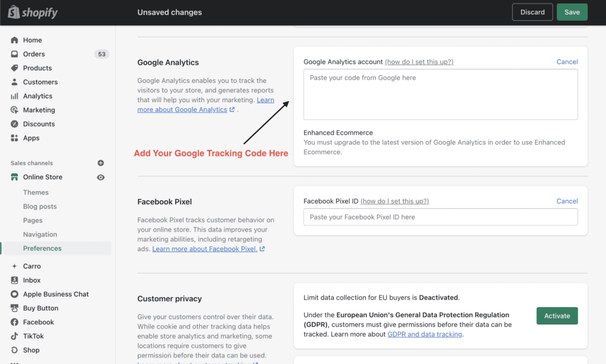Discard unsaved changes
606x364 pixels.
(x=532, y=12)
